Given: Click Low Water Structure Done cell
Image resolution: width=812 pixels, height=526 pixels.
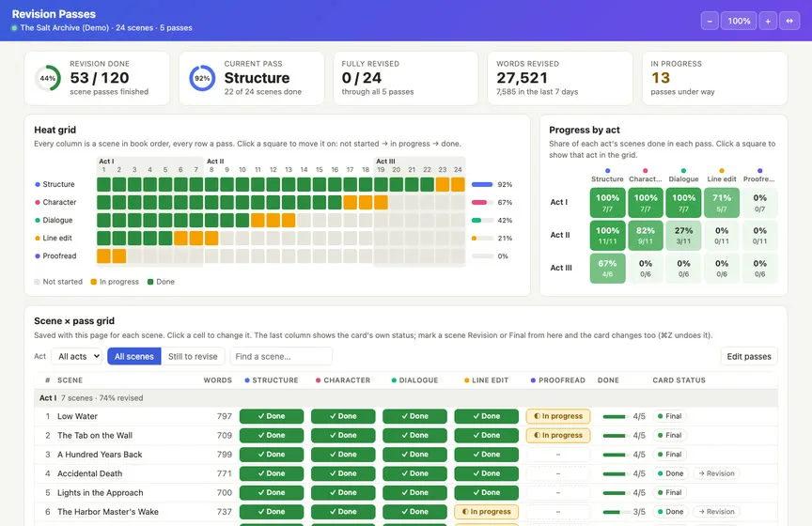Looking at the screenshot, I should pos(272,416).
